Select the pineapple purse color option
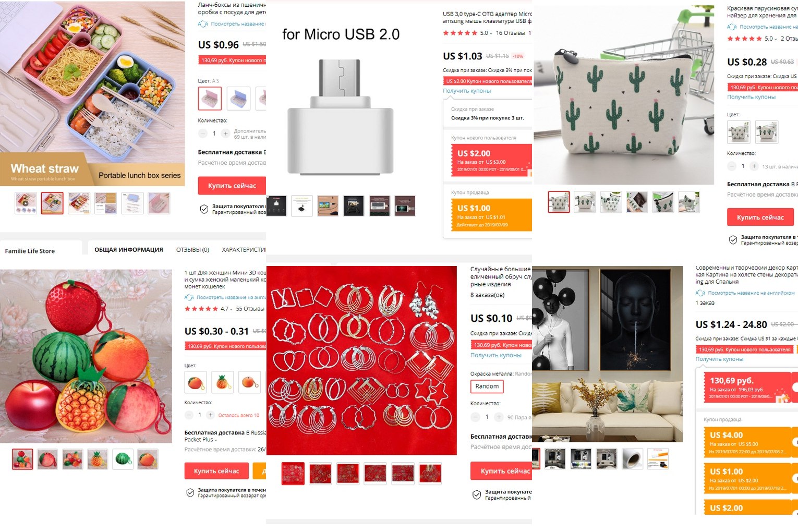Image resolution: width=798 pixels, height=532 pixels. (x=223, y=382)
